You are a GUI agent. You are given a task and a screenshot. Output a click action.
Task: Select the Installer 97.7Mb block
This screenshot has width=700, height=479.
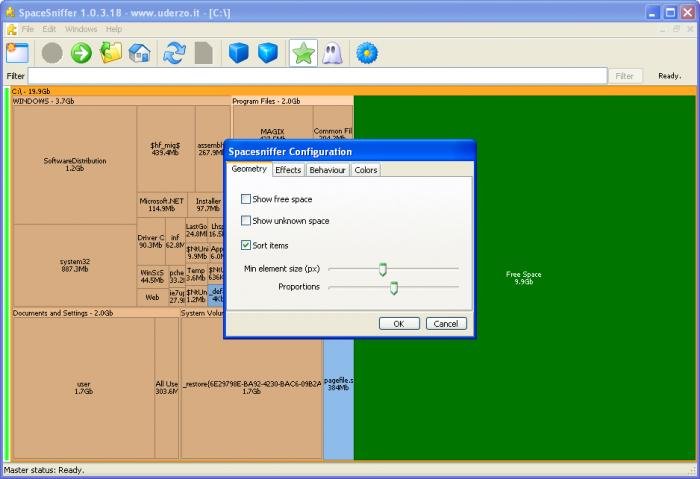[x=208, y=204]
